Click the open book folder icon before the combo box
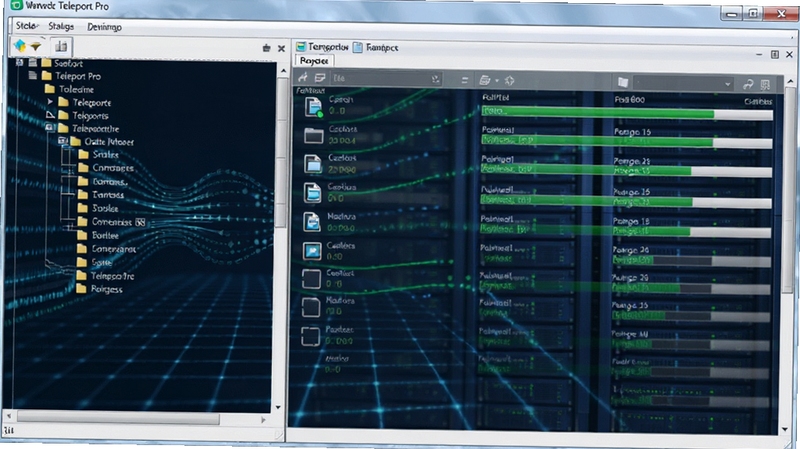Image resolution: width=800 pixels, height=449 pixels. [x=622, y=82]
